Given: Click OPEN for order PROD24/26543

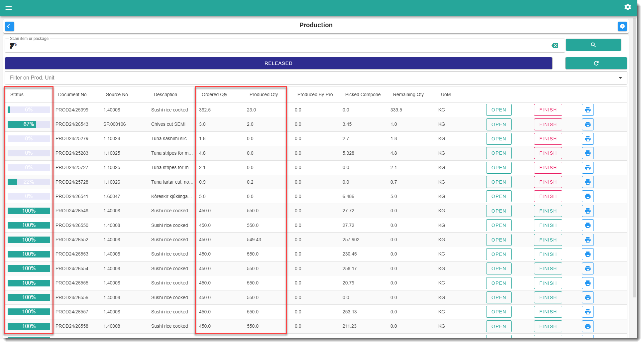Looking at the screenshot, I should click(498, 124).
